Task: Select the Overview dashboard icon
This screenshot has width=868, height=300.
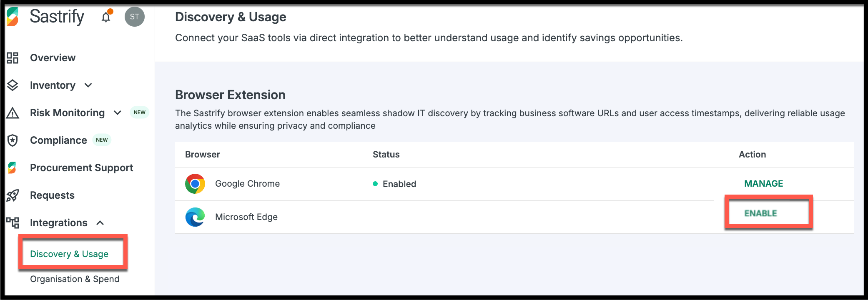Action: point(13,58)
